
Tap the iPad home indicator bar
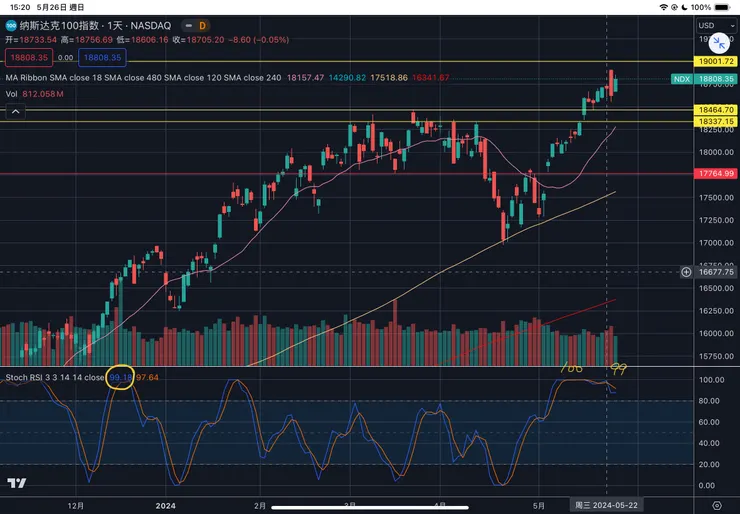pyautogui.click(x=370, y=508)
